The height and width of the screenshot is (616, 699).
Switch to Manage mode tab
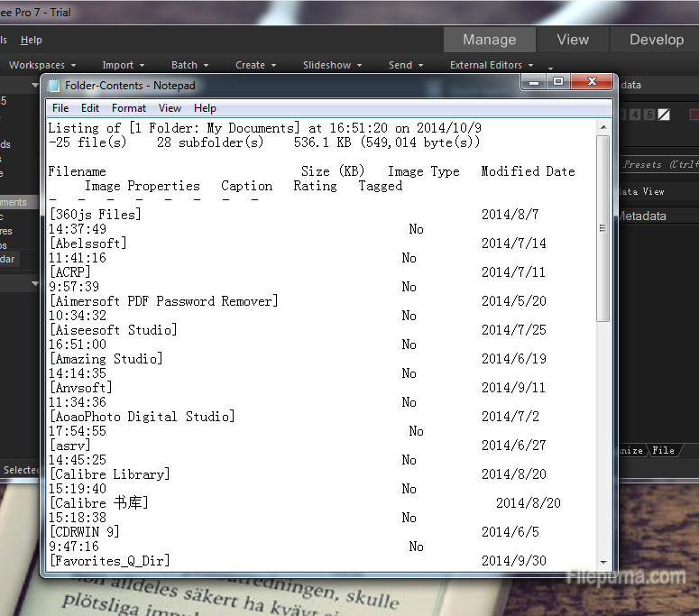(x=489, y=40)
